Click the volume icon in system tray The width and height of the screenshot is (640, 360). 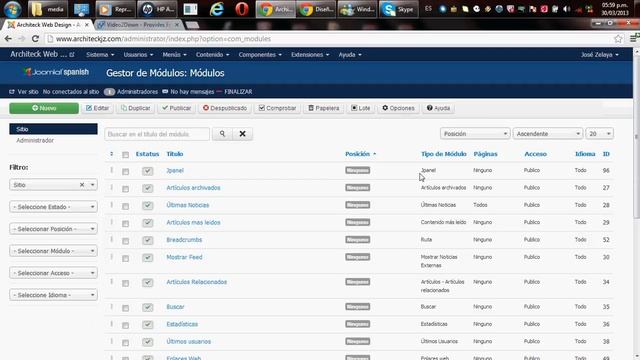pos(567,9)
